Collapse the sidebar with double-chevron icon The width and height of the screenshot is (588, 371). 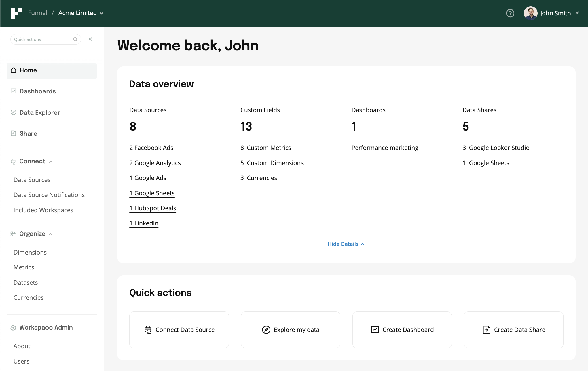pyautogui.click(x=90, y=39)
